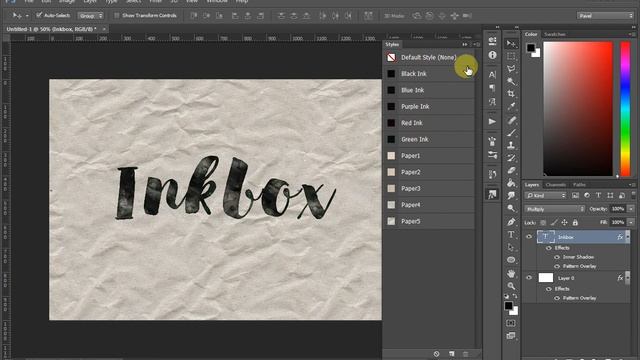Open the Styles panel dock icon
Screen dimensions: 640x360
click(x=492, y=194)
